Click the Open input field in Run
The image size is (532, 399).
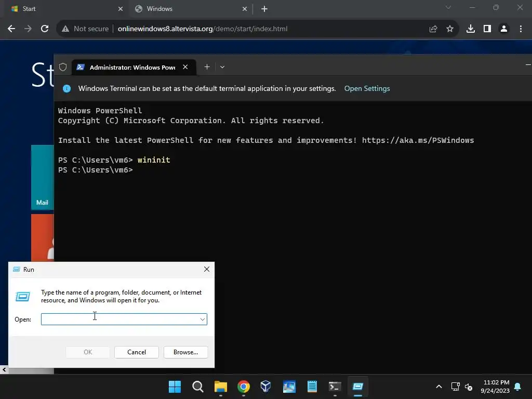pos(124,320)
